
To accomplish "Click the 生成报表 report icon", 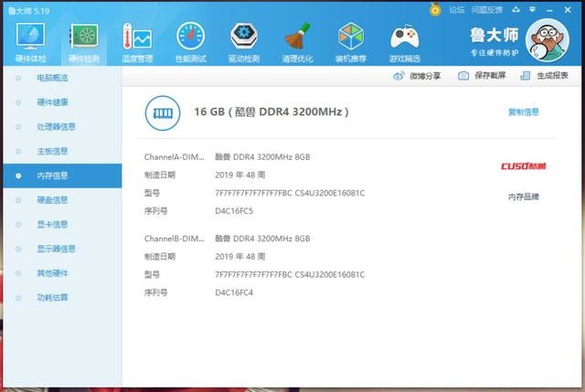I will click(526, 76).
